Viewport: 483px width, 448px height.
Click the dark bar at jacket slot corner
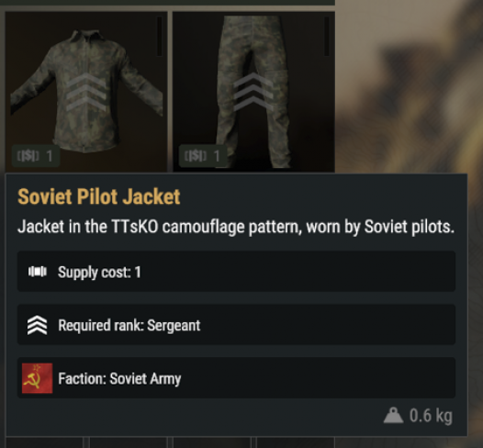(x=159, y=37)
